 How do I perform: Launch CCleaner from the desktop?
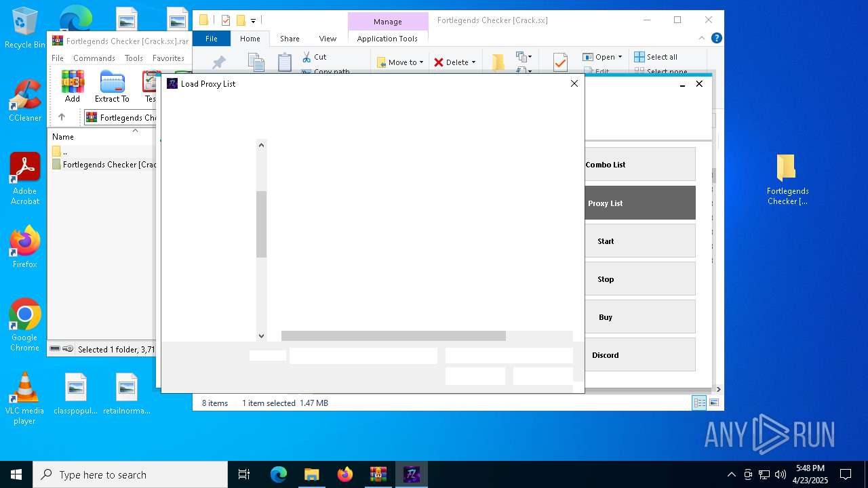25,102
